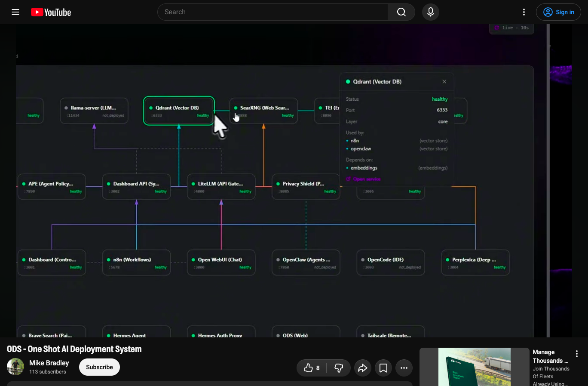Viewport: 588px width, 386px height.
Task: Click the search magnifier button
Action: [401, 12]
